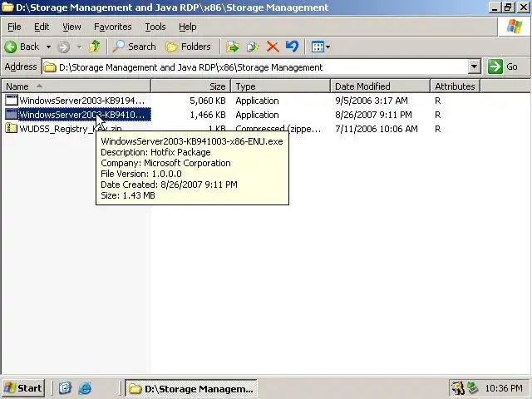Click the first system tray icon
Screen dimensions: 532x399
pyautogui.click(x=458, y=388)
